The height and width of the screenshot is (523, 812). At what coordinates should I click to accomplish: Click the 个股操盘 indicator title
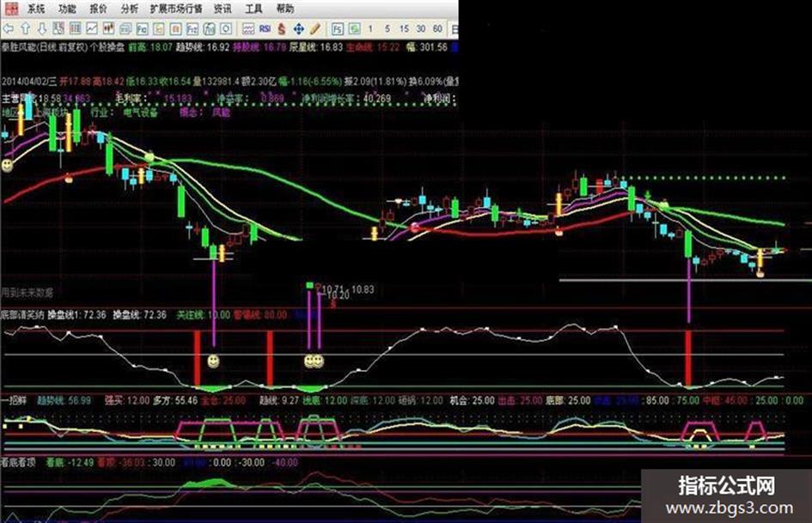point(107,47)
